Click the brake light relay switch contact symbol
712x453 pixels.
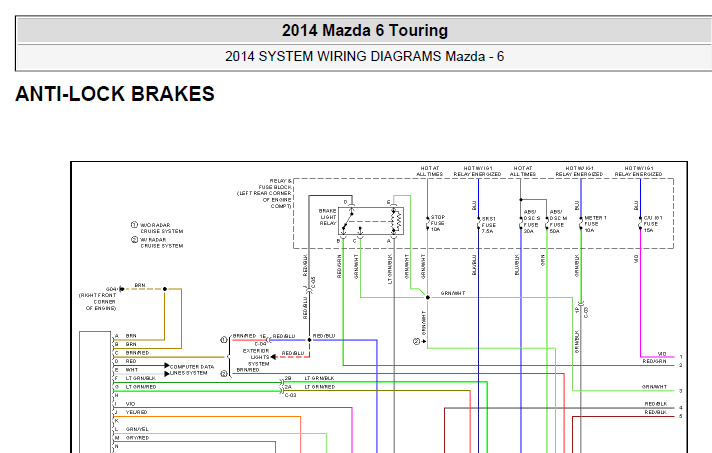pyautogui.click(x=348, y=220)
